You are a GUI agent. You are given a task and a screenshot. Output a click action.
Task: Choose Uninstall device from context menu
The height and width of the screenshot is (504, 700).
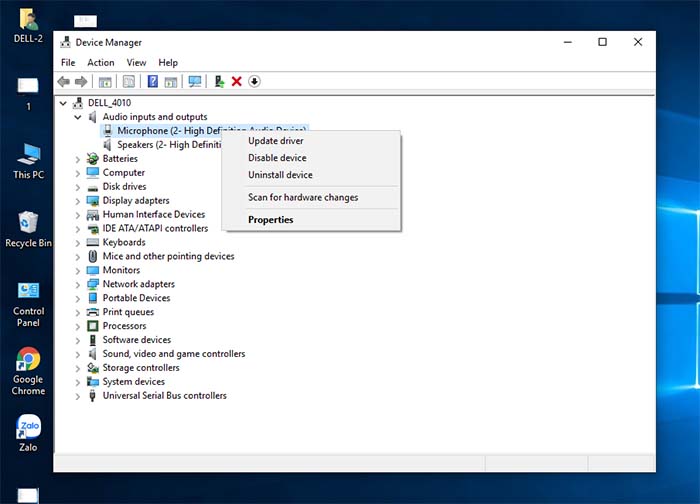click(280, 175)
